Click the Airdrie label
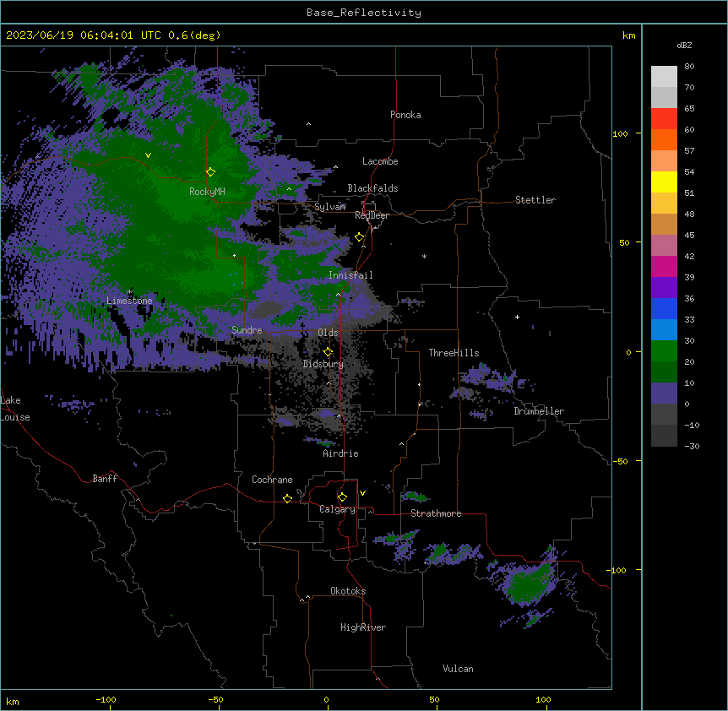Screen dimensions: 728x711 click(340, 453)
